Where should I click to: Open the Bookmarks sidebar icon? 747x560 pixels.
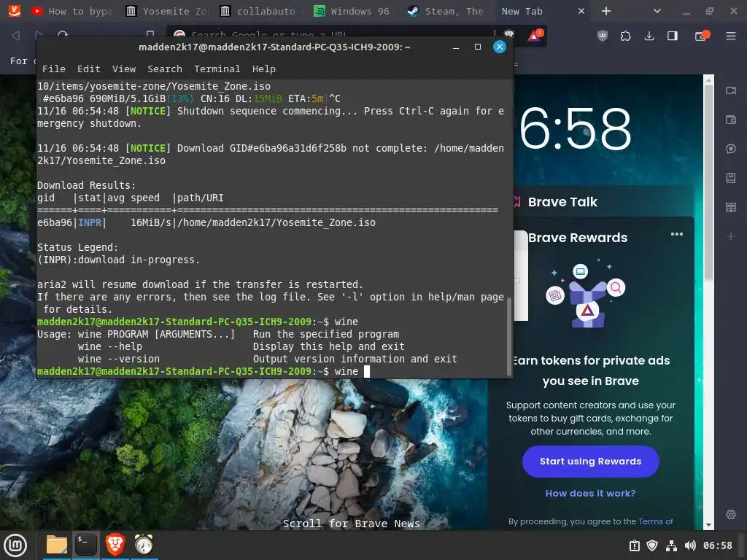[731, 178]
